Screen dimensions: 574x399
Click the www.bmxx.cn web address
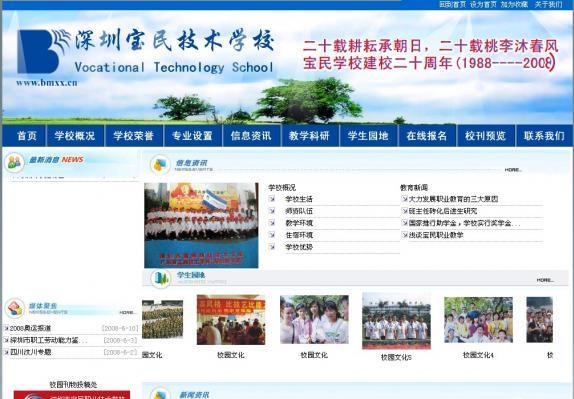47,83
